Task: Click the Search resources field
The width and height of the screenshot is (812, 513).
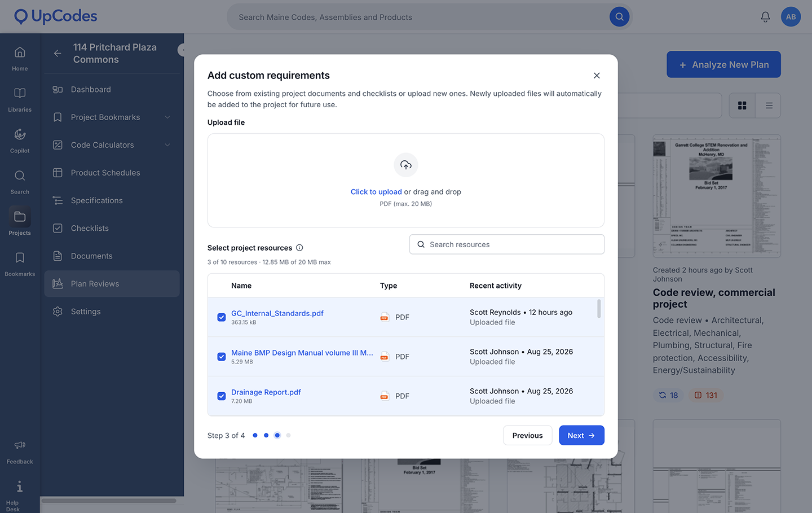Action: pyautogui.click(x=507, y=244)
